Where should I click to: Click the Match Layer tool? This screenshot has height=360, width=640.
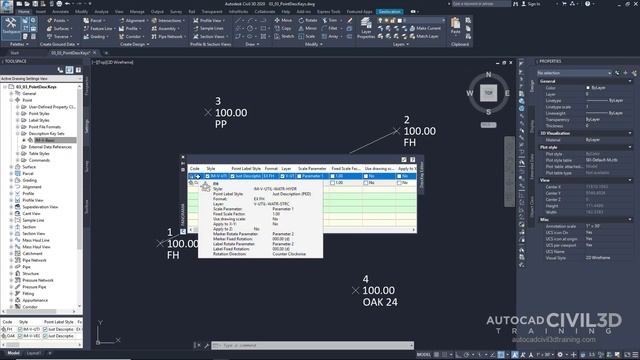click(x=424, y=36)
